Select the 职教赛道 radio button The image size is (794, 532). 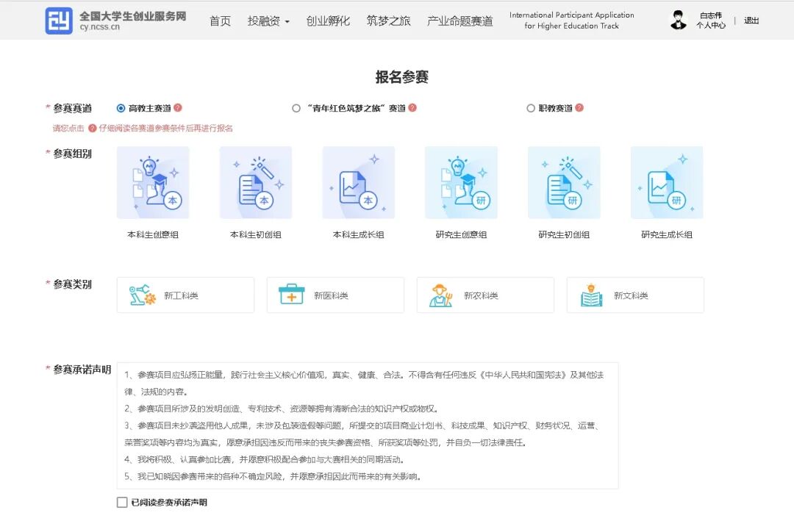(531, 108)
